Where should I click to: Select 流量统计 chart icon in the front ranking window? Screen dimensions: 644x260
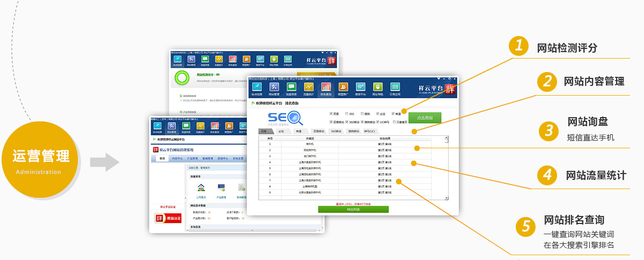(309, 88)
